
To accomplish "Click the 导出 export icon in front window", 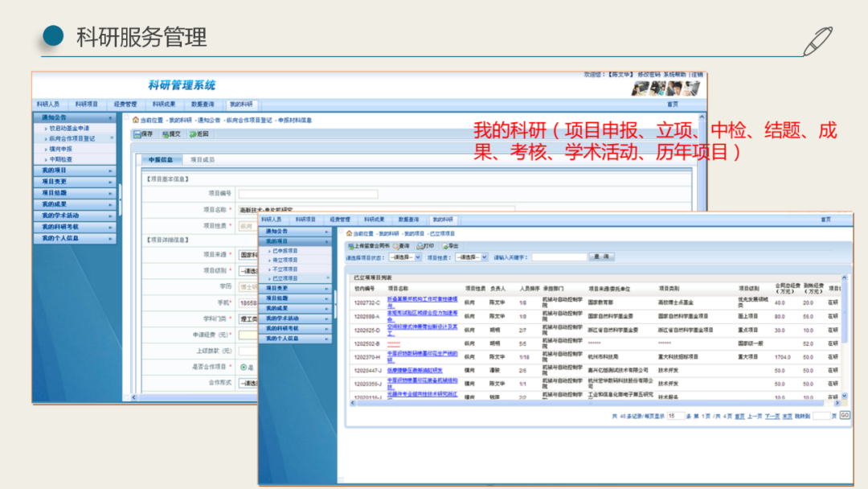I will point(445,246).
